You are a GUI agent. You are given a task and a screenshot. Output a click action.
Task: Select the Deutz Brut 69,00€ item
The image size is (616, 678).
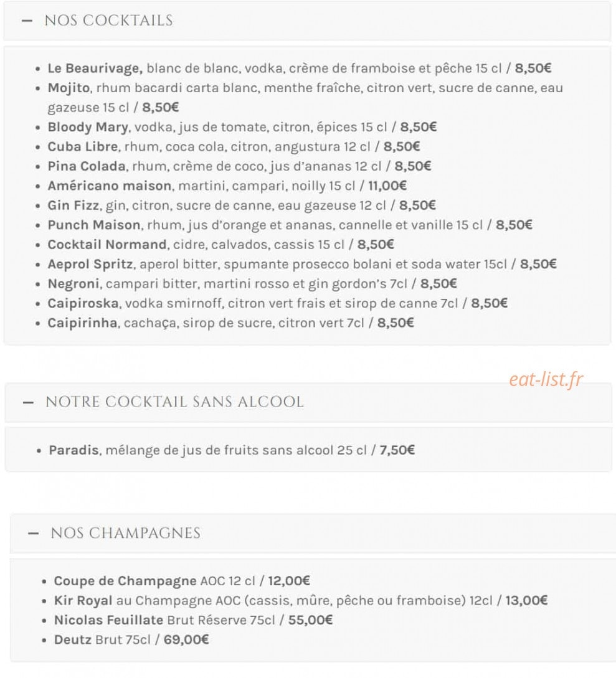click(131, 639)
